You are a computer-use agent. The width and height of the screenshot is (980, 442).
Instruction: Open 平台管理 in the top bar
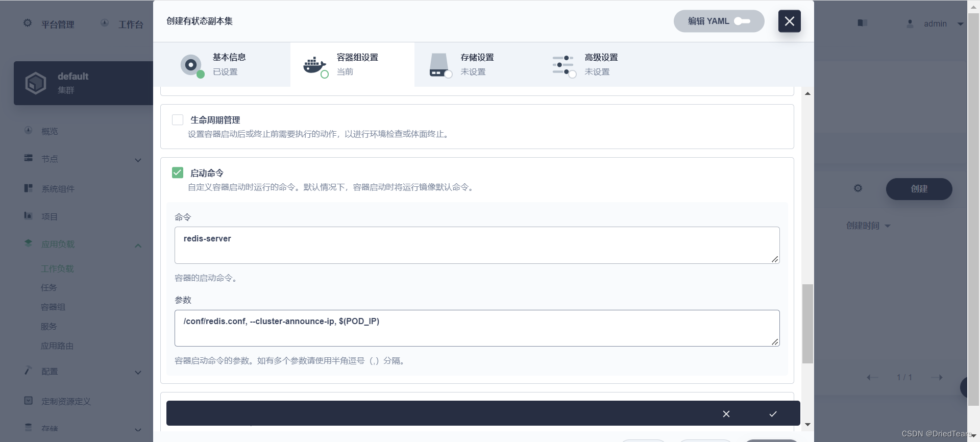pyautogui.click(x=58, y=24)
